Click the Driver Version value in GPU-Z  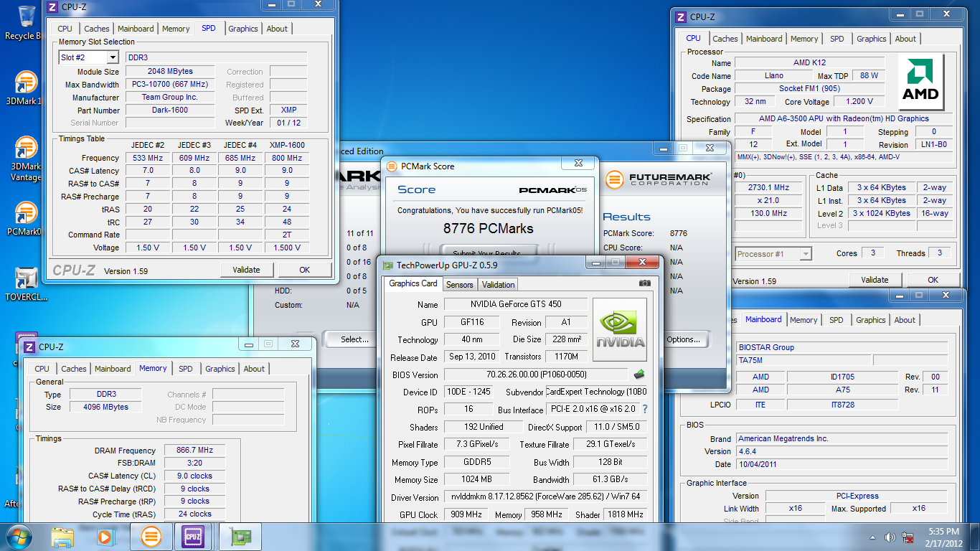pyautogui.click(x=545, y=497)
